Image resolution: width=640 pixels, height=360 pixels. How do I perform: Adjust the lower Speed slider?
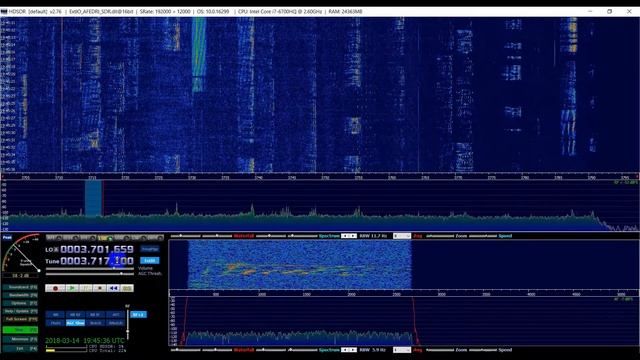tap(483, 350)
